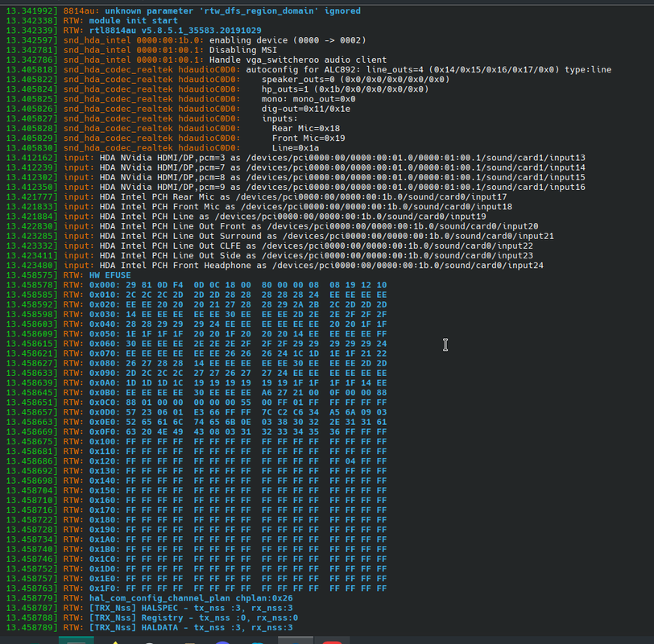Click the HDA NVidia HDMI/DP,pcm=3 input line
Image resolution: width=654 pixels, height=644 pixels.
pos(296,158)
